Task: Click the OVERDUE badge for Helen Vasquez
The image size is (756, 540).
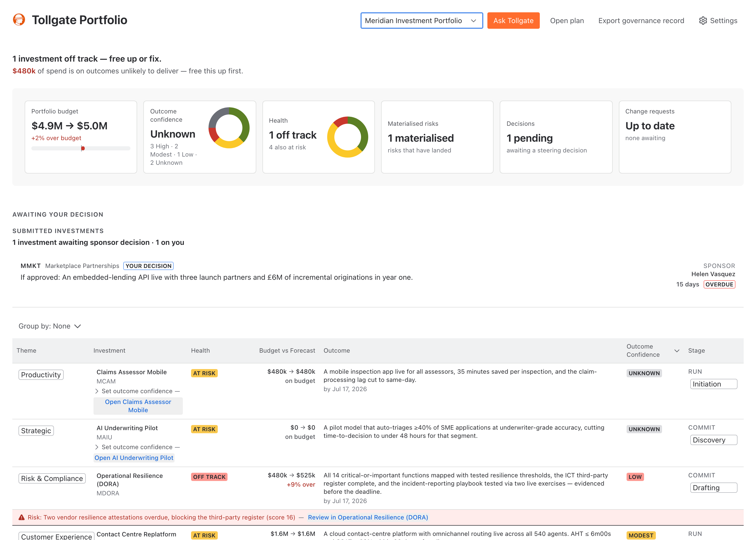Action: [719, 284]
